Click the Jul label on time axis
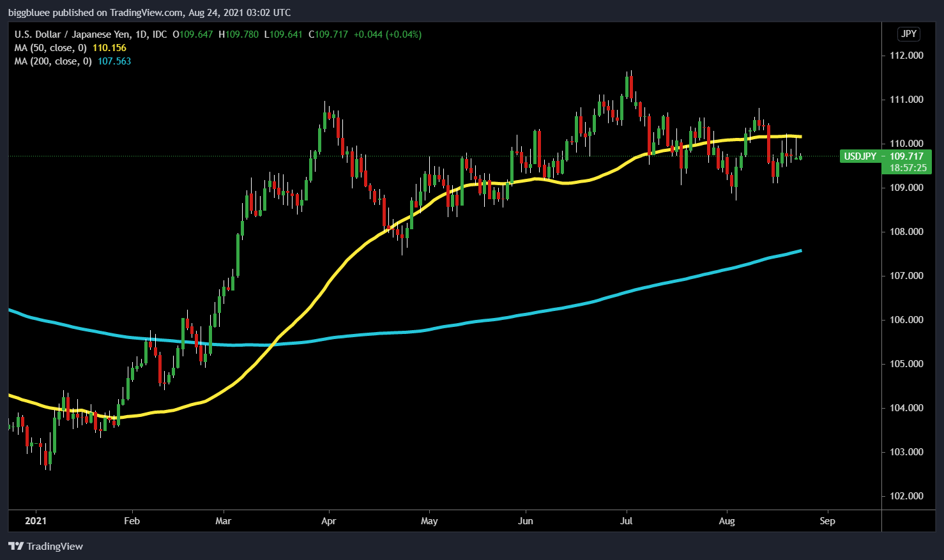 point(627,521)
